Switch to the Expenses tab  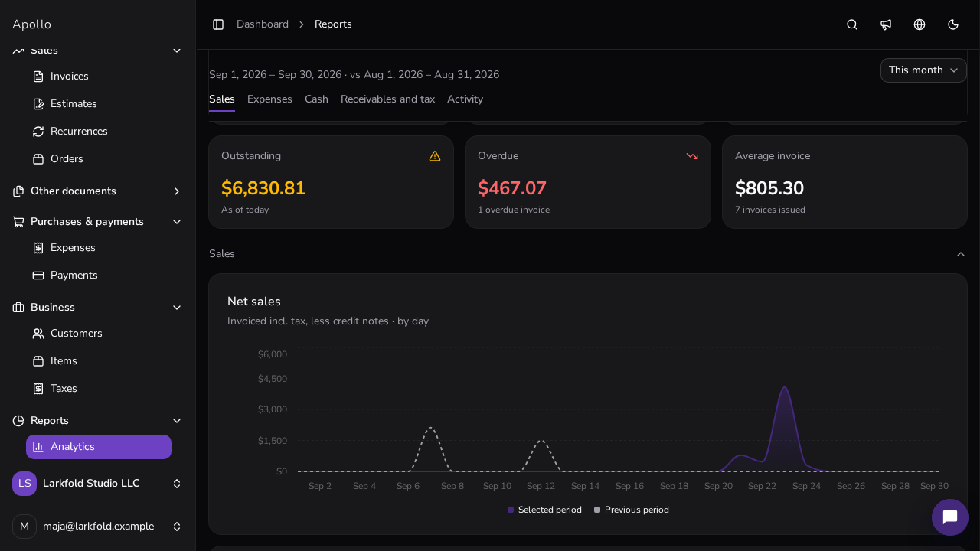269,99
